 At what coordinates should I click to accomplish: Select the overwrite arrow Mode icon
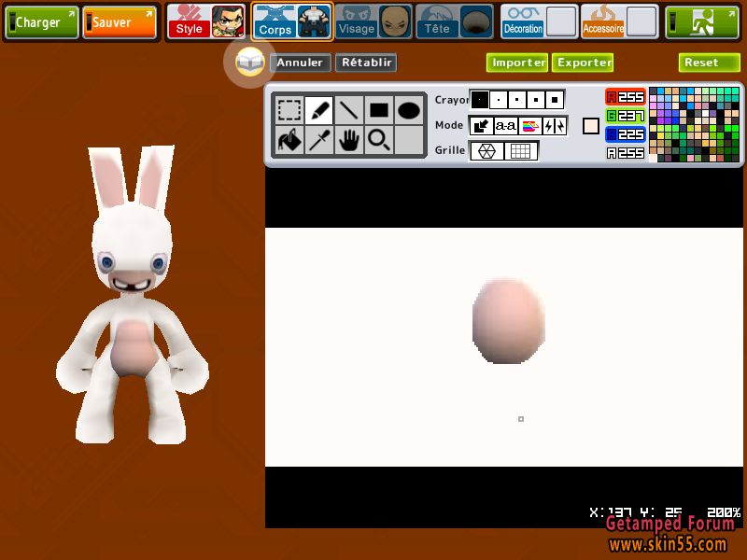tap(481, 126)
